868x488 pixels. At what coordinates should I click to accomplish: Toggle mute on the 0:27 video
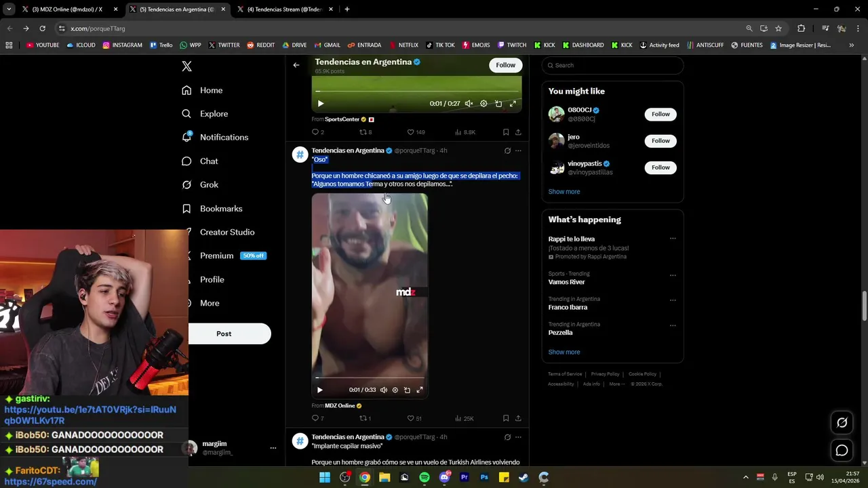click(469, 104)
